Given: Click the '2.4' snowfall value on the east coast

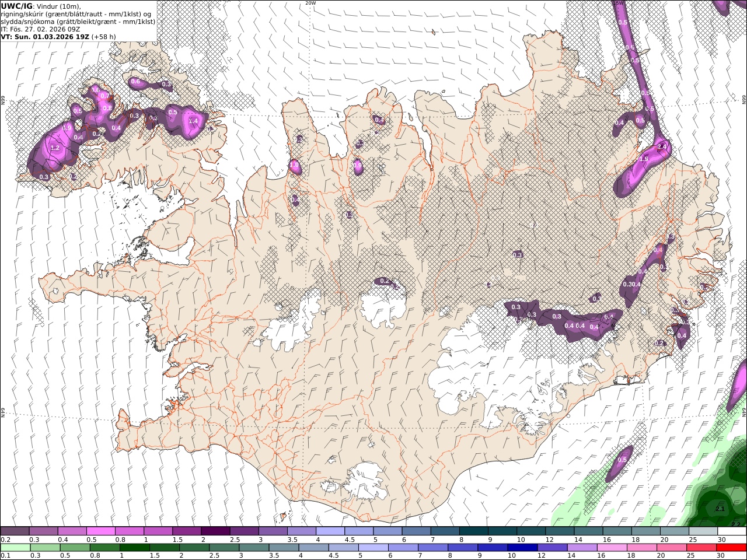Looking at the screenshot, I should click(x=662, y=146).
